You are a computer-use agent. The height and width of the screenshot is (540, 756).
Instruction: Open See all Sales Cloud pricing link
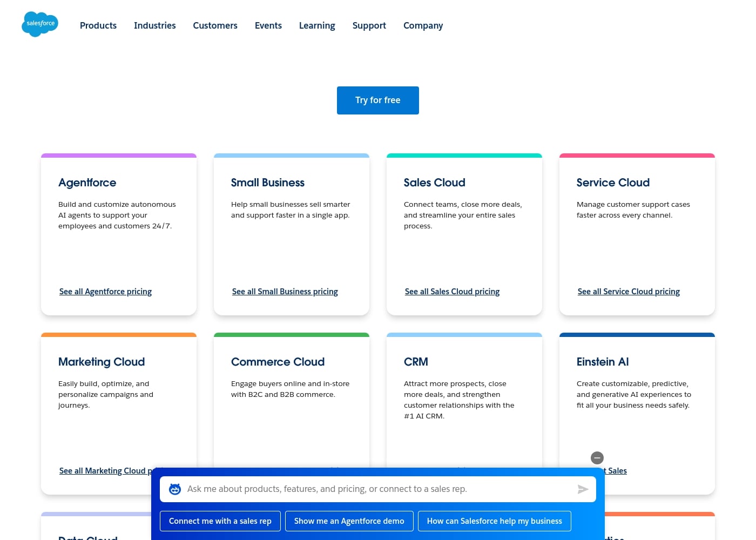click(453, 292)
